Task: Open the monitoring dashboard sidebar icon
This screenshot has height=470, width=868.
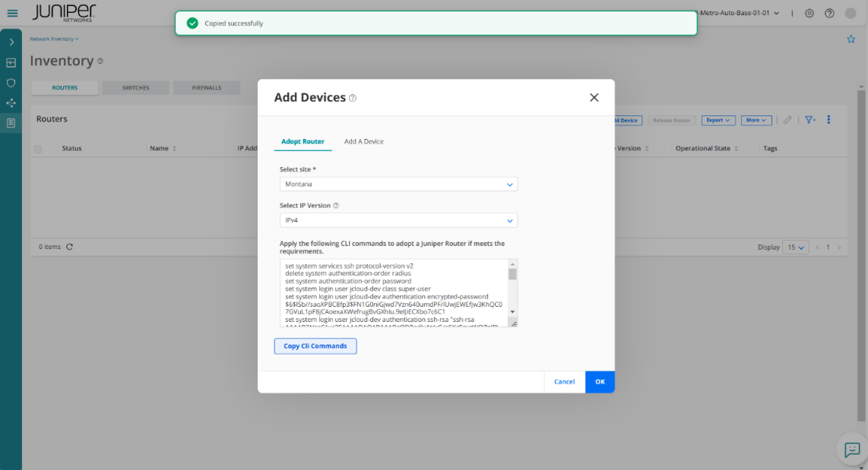Action: click(11, 63)
